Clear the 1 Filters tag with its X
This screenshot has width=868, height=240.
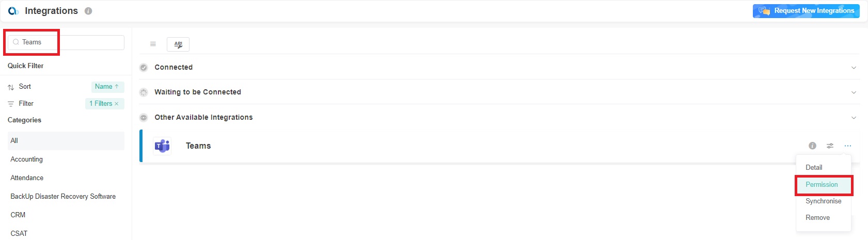coord(117,104)
